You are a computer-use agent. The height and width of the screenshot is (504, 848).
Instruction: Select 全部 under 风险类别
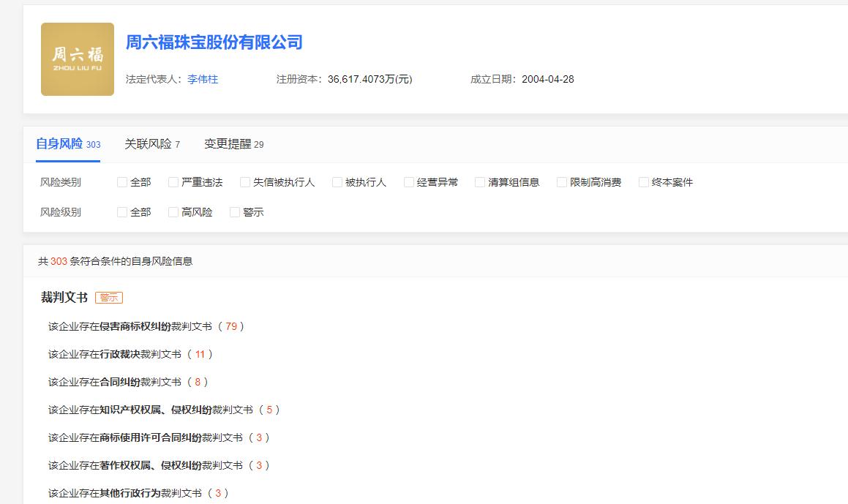tap(121, 181)
